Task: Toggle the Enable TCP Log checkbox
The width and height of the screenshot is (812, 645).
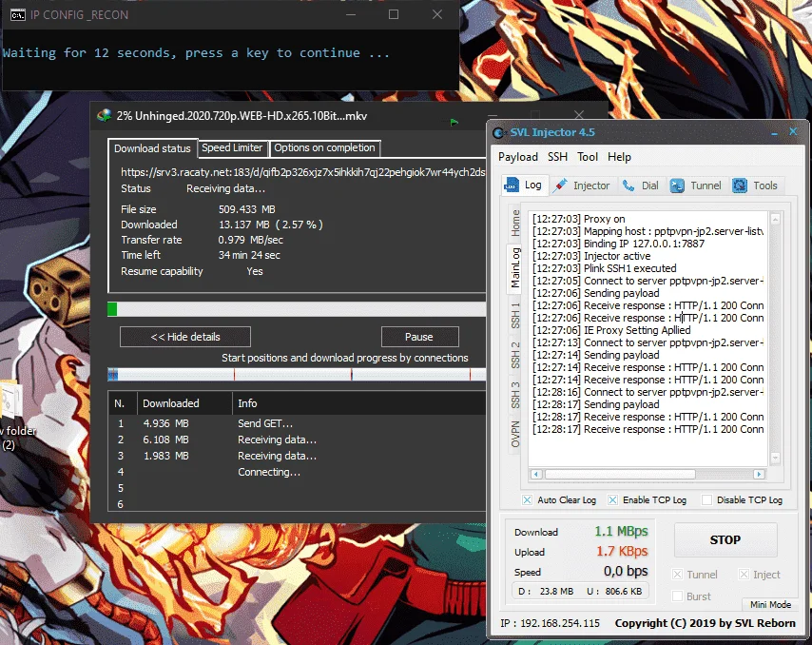Action: point(612,500)
